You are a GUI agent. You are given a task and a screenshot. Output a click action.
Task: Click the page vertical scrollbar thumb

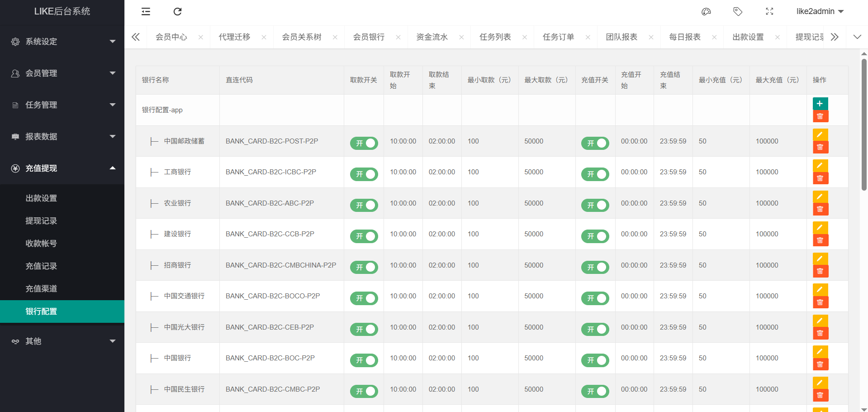click(864, 125)
